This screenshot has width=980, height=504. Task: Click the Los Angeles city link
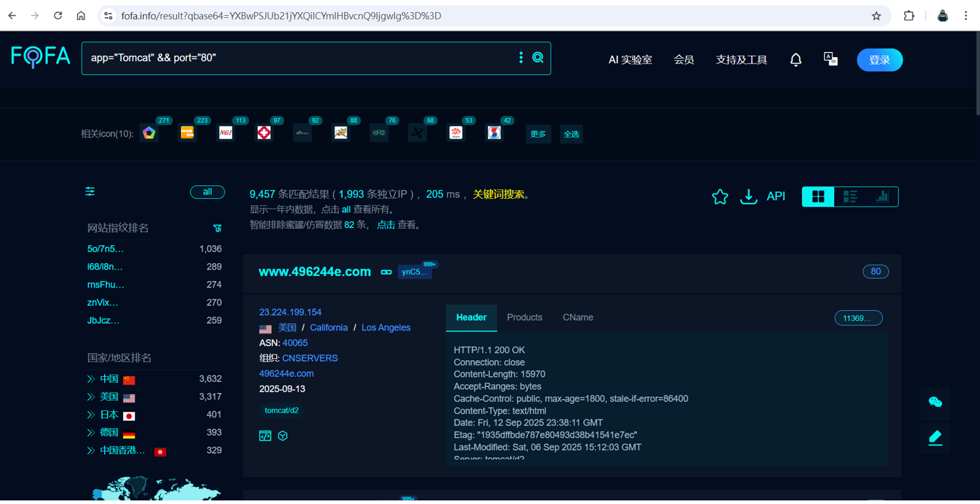[x=386, y=327]
